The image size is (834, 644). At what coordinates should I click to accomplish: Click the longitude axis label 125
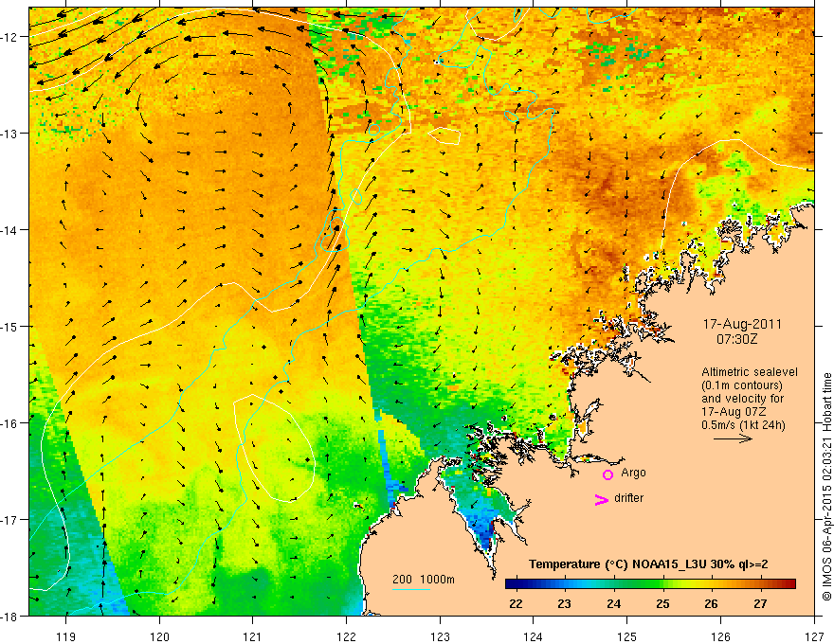(x=627, y=636)
